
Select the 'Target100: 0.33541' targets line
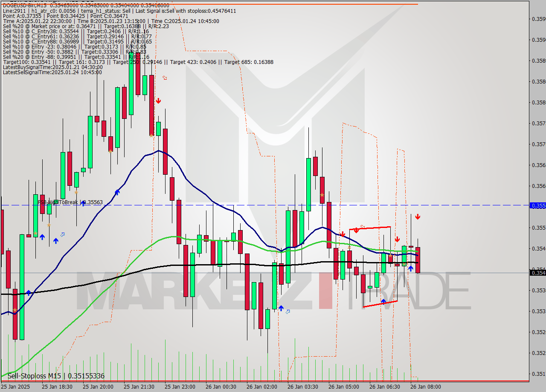(x=138, y=62)
